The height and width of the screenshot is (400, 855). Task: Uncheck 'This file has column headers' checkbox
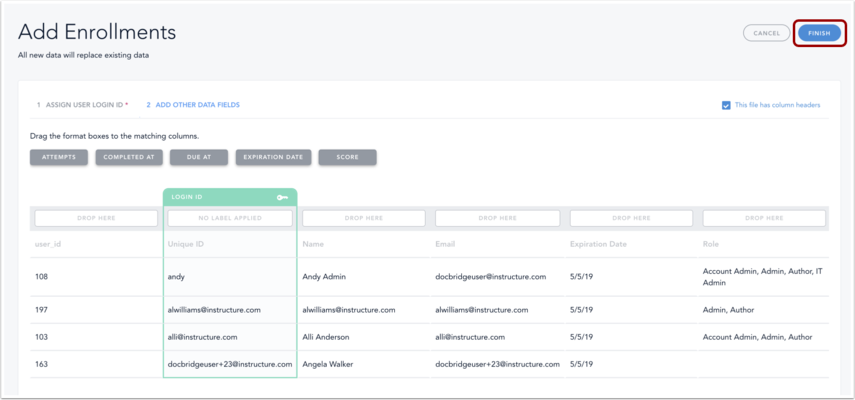[726, 105]
